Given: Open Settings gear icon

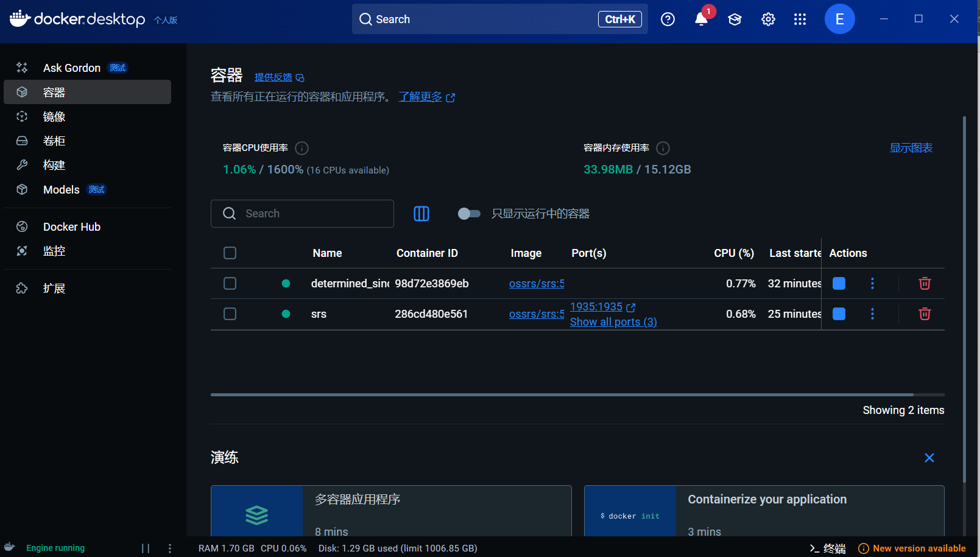Looking at the screenshot, I should click(x=768, y=19).
